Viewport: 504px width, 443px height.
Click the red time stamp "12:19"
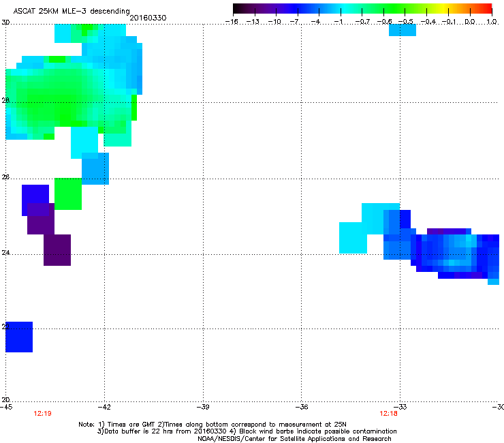point(42,414)
